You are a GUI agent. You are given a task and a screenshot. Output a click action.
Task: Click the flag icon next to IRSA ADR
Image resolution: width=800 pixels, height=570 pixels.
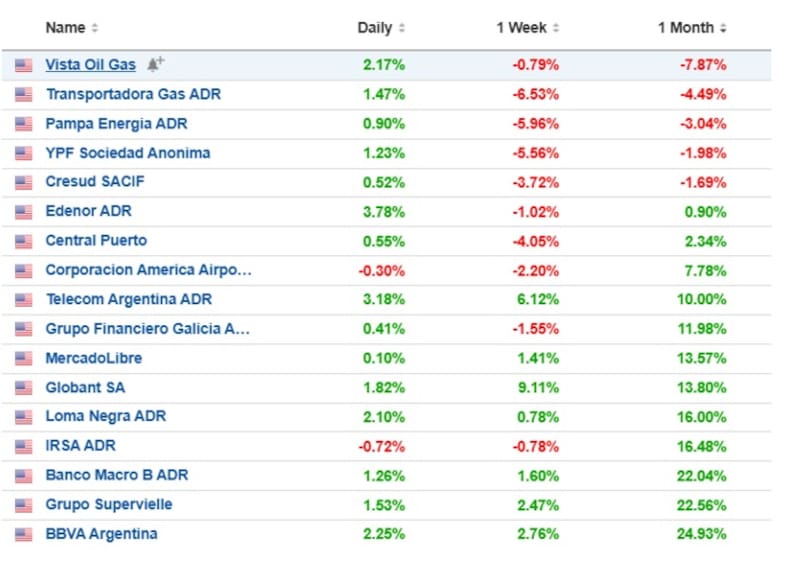click(23, 447)
